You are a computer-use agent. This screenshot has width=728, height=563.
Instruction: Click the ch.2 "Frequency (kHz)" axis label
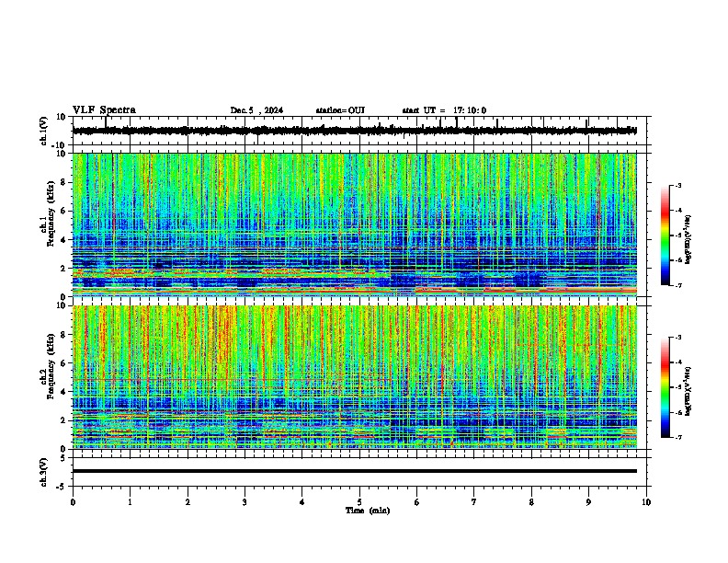point(51,366)
